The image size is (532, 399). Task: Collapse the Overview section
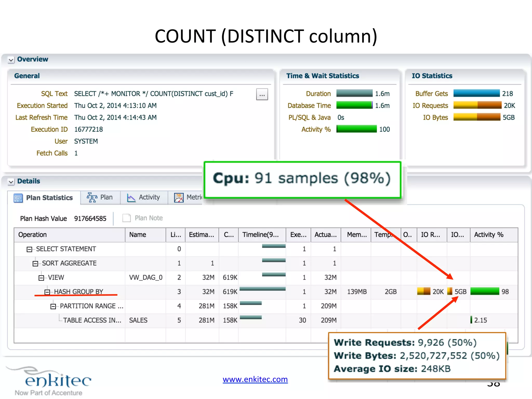(11, 60)
